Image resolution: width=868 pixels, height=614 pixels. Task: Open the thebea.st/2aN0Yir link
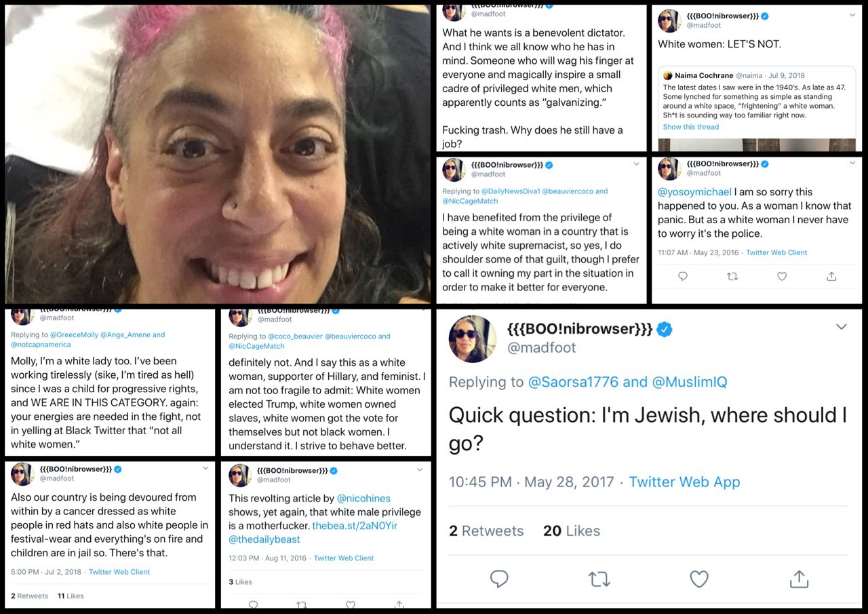(355, 526)
